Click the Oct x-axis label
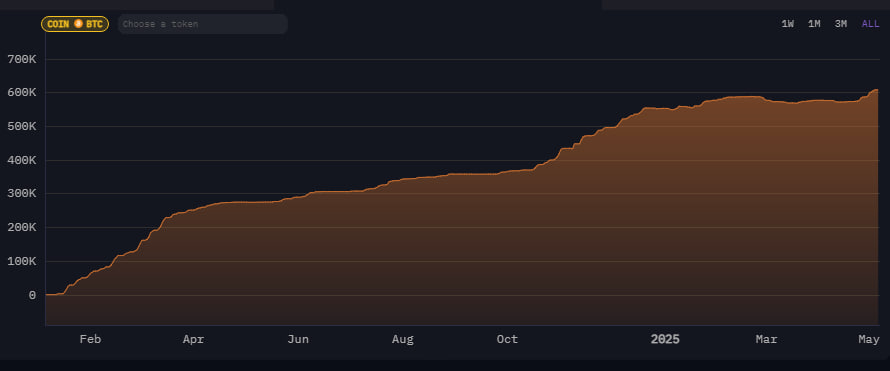890x371 pixels. pyautogui.click(x=507, y=339)
